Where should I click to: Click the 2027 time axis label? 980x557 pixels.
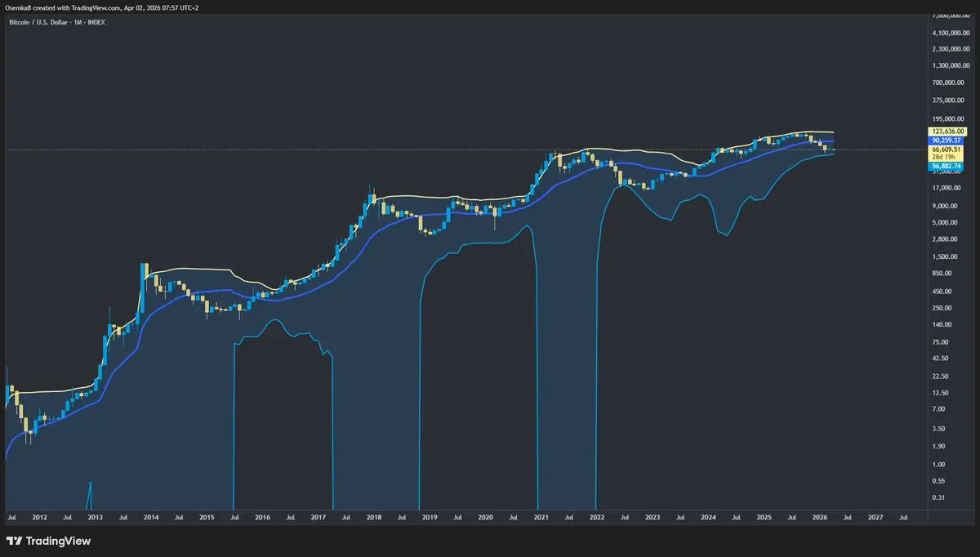(875, 517)
